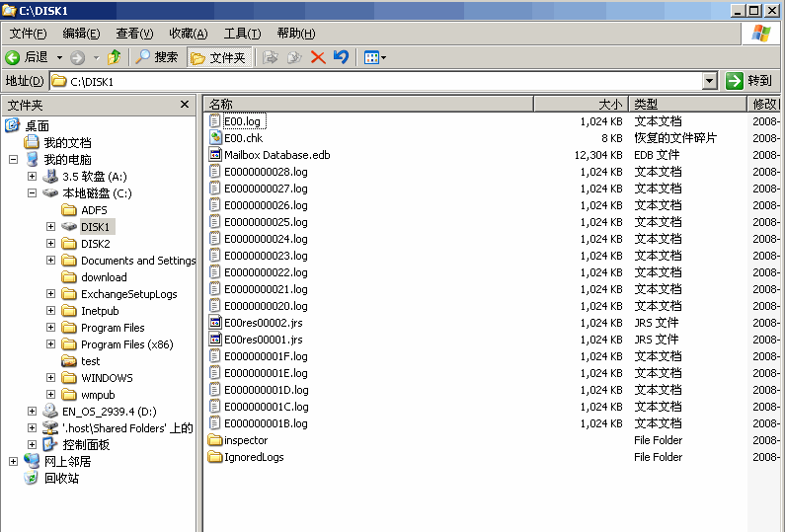Go up one folder level
The width and height of the screenshot is (785, 532).
(x=115, y=57)
